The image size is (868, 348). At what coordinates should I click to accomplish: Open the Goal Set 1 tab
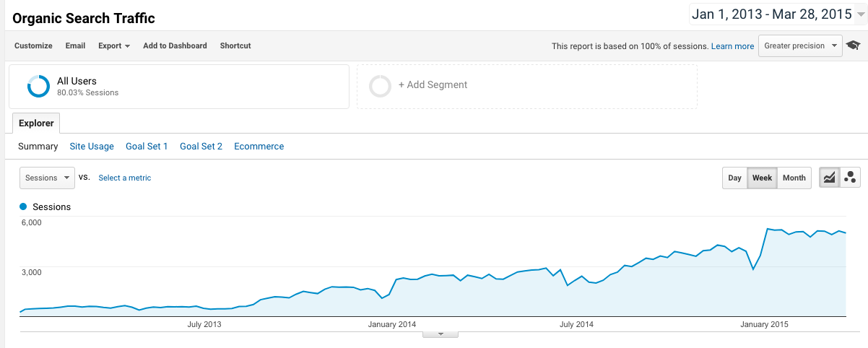147,147
